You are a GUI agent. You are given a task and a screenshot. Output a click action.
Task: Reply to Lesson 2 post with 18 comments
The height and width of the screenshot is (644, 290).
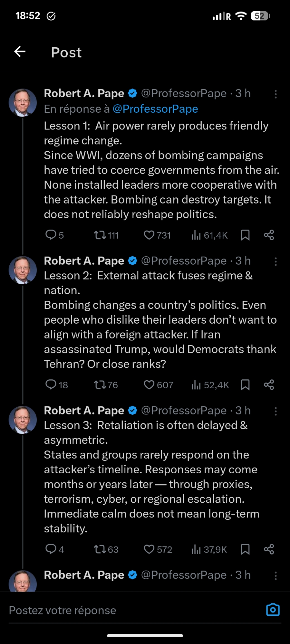click(51, 385)
